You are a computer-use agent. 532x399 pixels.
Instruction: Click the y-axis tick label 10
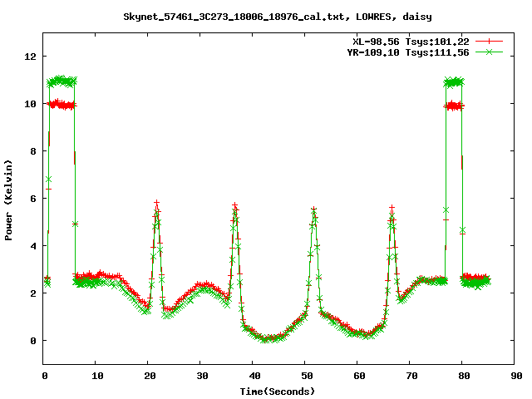pyautogui.click(x=31, y=104)
